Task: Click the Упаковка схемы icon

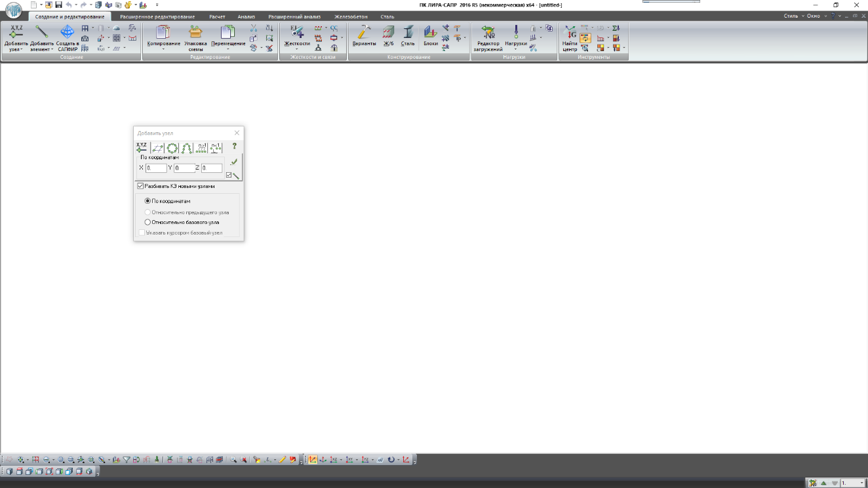Action: (x=195, y=32)
